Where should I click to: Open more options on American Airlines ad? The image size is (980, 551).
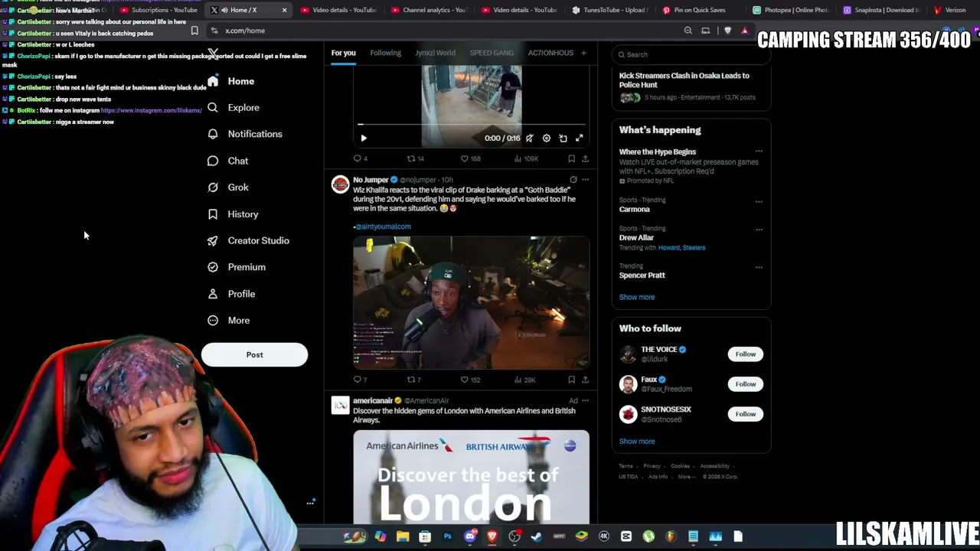click(x=585, y=400)
